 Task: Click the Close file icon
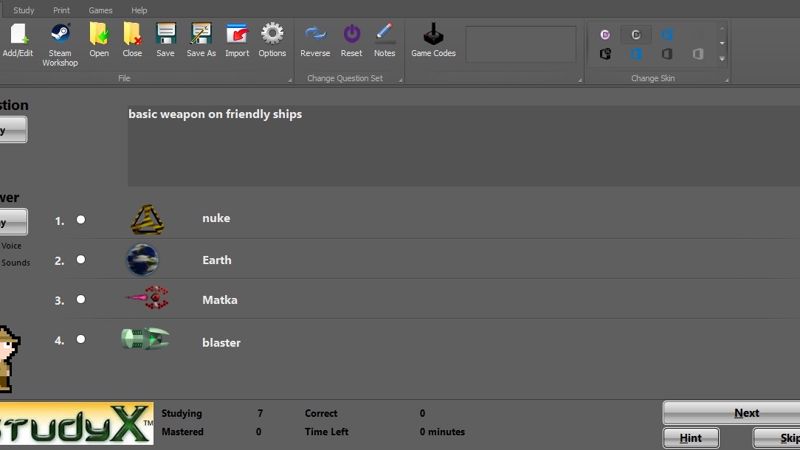pos(132,40)
